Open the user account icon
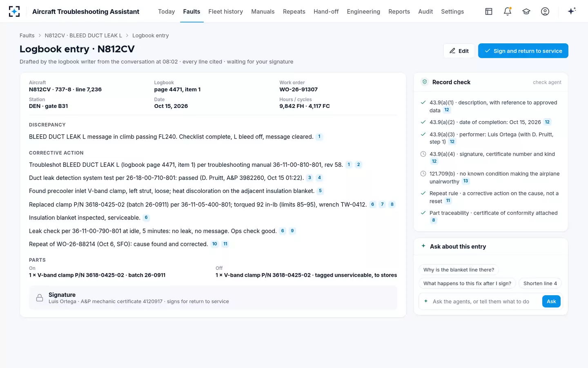Viewport: 588px width, 368px height. pos(545,11)
